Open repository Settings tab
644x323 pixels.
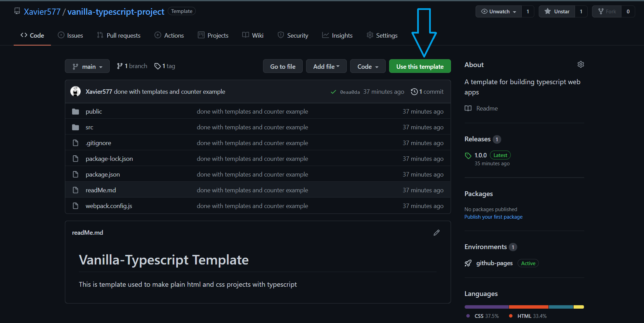point(382,35)
